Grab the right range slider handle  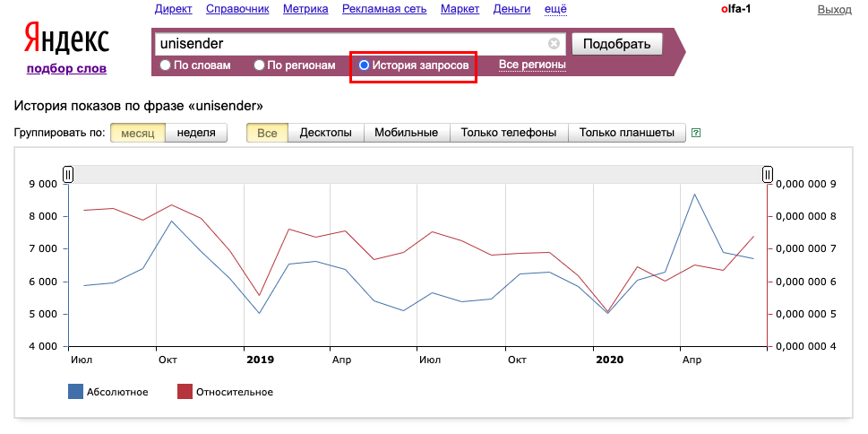pyautogui.click(x=768, y=175)
